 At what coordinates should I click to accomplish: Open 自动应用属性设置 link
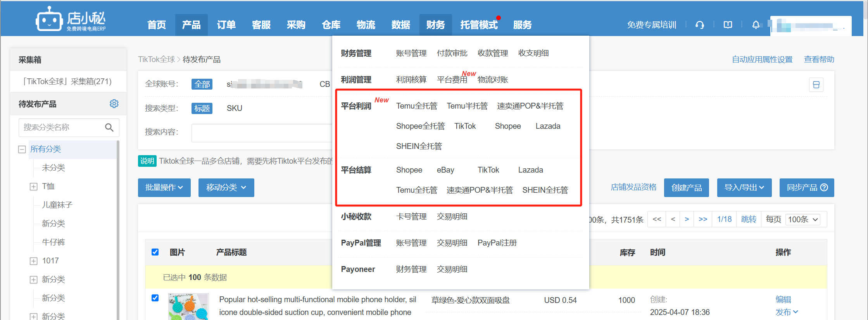pyautogui.click(x=762, y=59)
